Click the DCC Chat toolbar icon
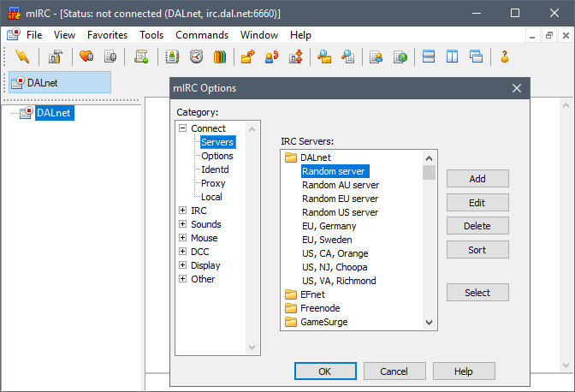575x392 pixels. 272,56
